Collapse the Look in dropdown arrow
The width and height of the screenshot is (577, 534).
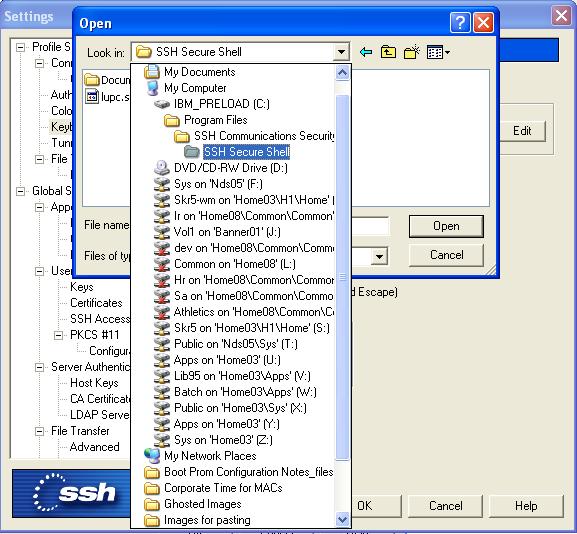point(341,52)
